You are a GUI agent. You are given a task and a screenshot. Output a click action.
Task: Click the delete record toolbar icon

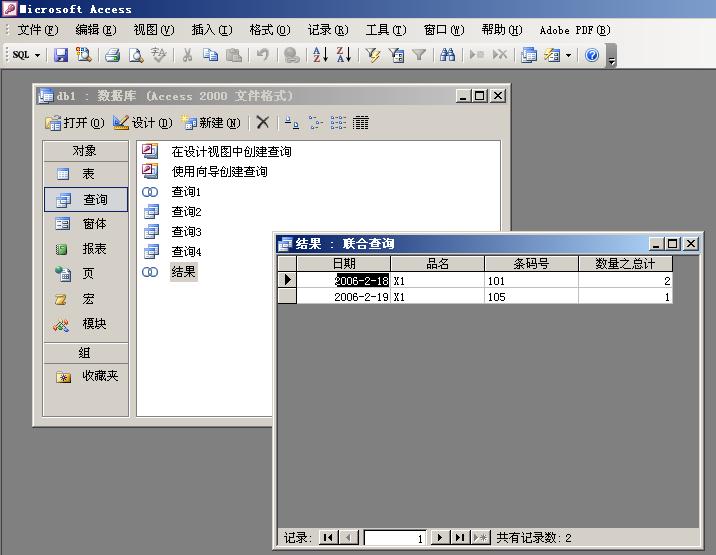500,55
